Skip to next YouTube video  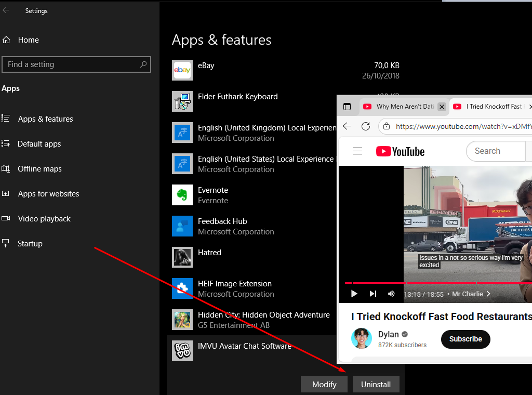pos(373,294)
